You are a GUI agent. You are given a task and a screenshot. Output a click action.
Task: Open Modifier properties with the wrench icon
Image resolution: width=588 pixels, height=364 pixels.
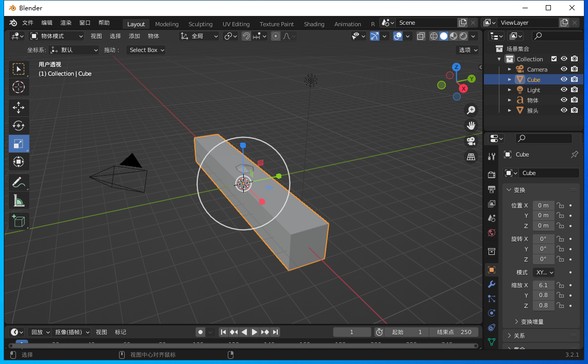491,284
